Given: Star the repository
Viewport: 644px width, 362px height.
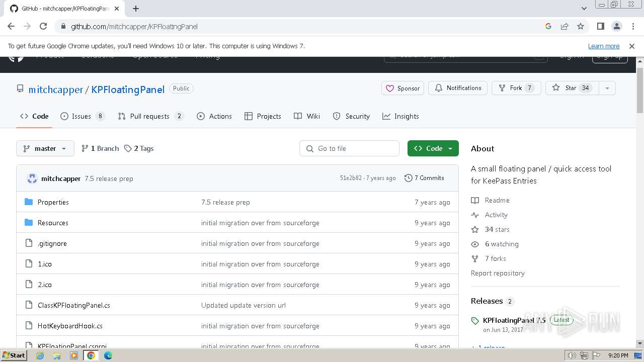Looking at the screenshot, I should pyautogui.click(x=572, y=88).
